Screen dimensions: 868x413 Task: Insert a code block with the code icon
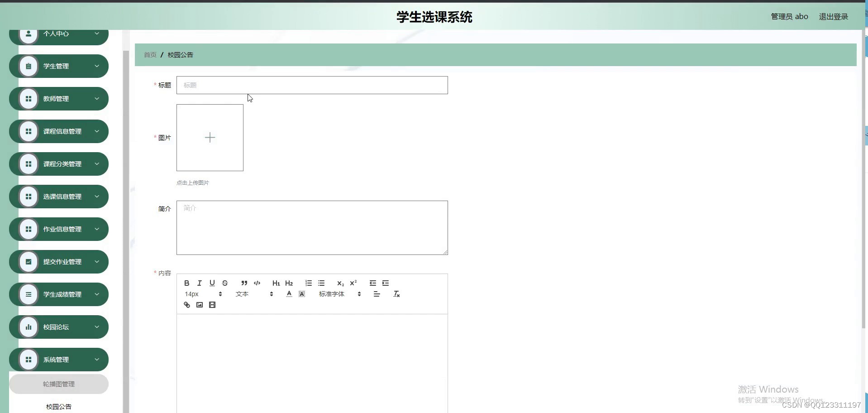pos(257,283)
